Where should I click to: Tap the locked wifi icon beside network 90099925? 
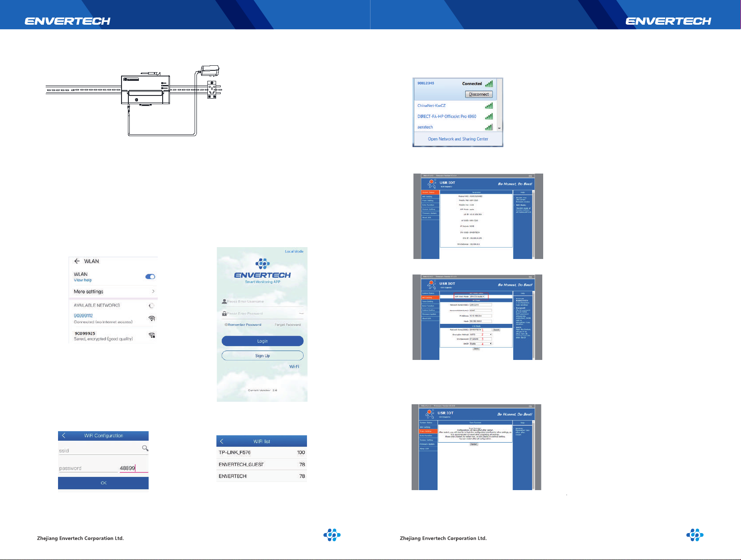click(x=152, y=335)
